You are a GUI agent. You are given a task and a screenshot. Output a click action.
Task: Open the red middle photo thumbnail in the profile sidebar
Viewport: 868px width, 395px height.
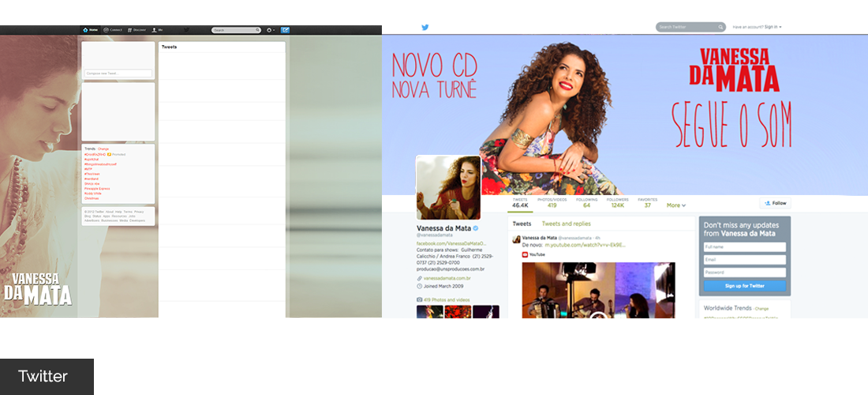tap(458, 311)
